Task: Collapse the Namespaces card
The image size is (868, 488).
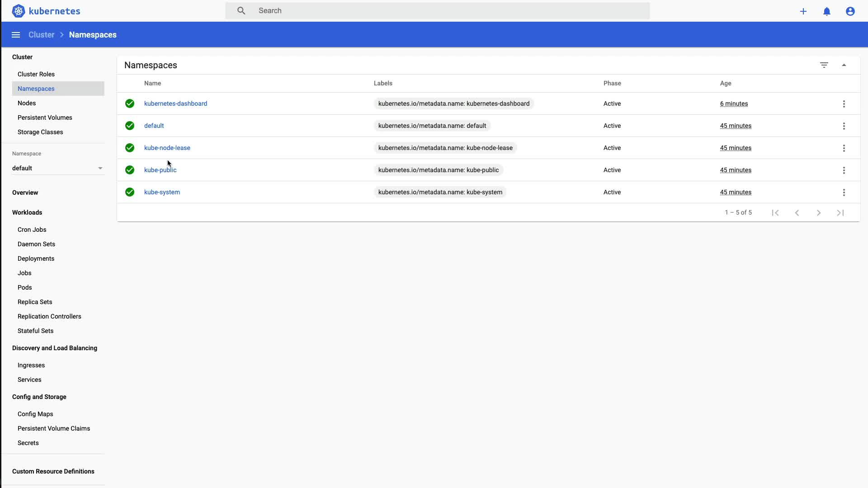Action: click(x=844, y=65)
